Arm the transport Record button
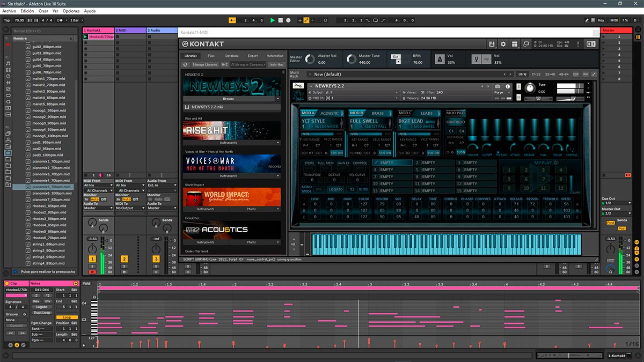The image size is (644, 362). 288,20
